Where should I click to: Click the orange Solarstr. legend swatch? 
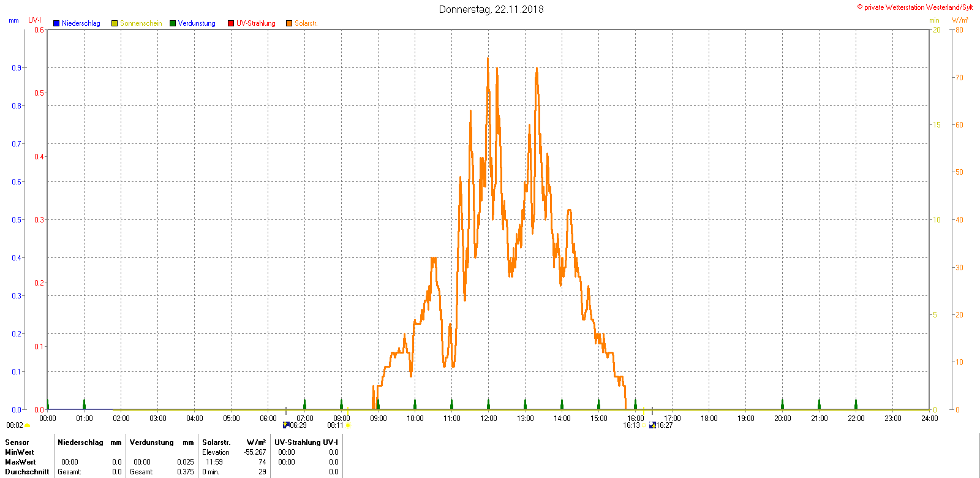click(x=289, y=23)
